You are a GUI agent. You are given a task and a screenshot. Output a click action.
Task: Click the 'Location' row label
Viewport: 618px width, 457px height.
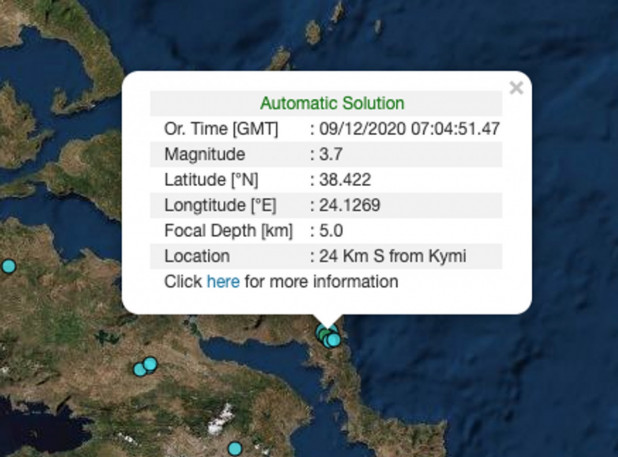tap(197, 257)
